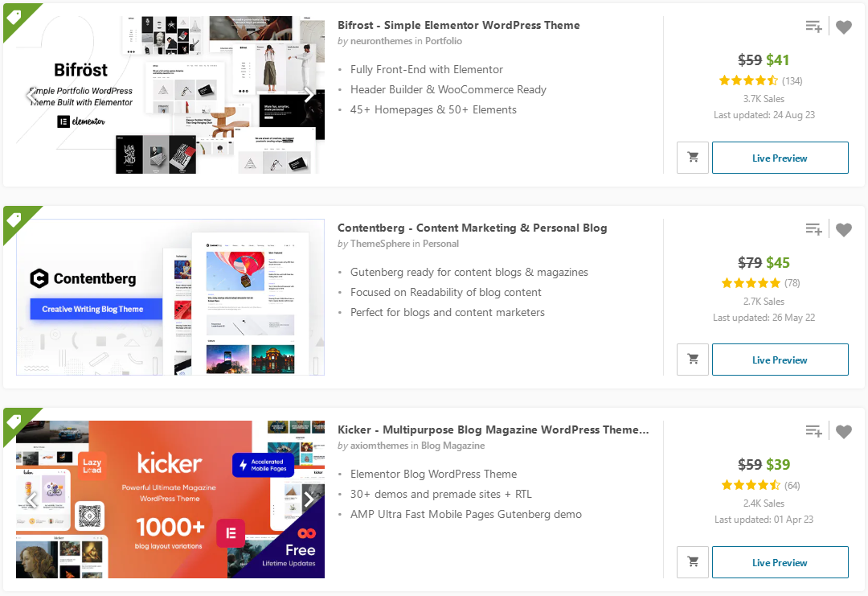
Task: Add Kicker theme to collection
Action: [x=813, y=431]
